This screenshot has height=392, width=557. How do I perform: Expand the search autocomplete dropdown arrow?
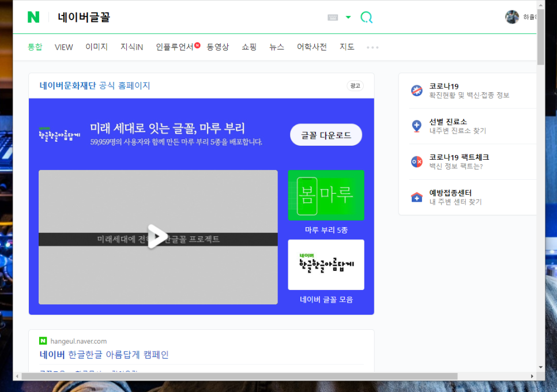(x=348, y=17)
